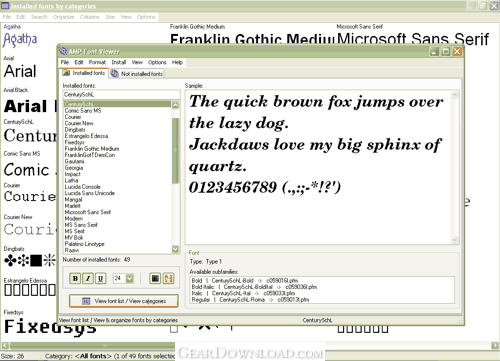This screenshot has width=500, height=361.
Task: Click the font list scroll-up arrow
Action: [x=175, y=105]
